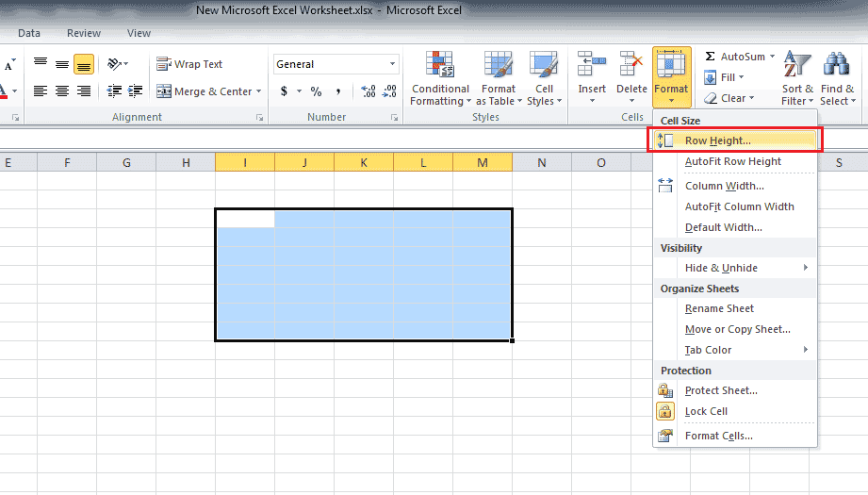Click the Delete cells icon

coord(631,64)
